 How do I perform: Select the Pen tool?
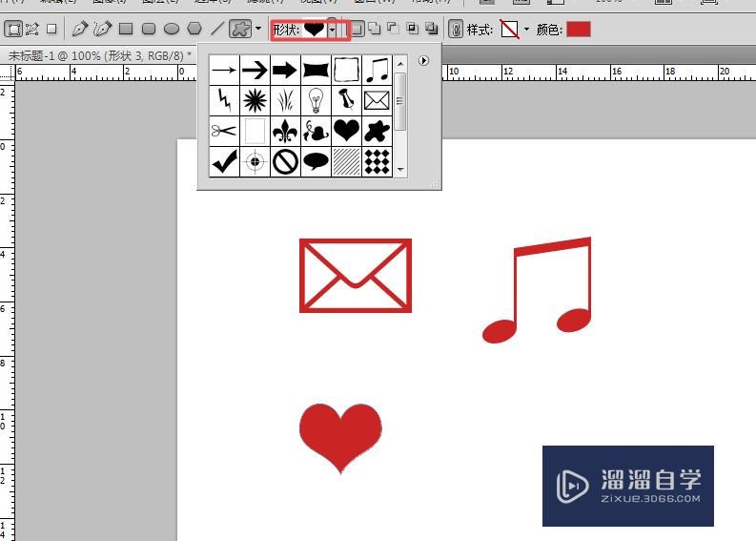80,30
